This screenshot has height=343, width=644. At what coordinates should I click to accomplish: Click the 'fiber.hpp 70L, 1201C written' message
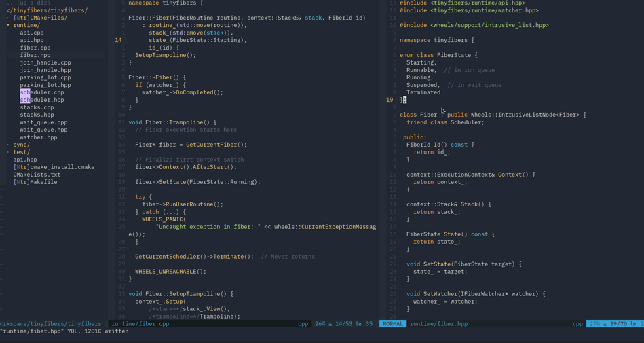tap(64, 331)
